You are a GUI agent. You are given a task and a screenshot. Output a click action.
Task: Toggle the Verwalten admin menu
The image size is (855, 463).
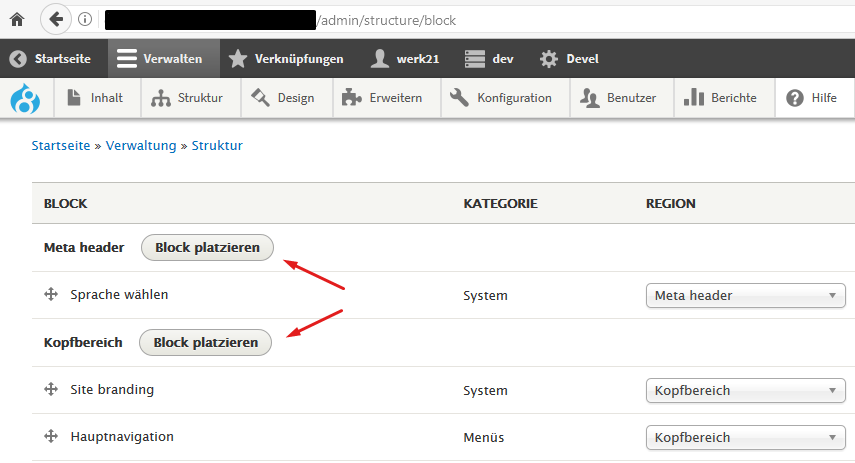tap(159, 59)
